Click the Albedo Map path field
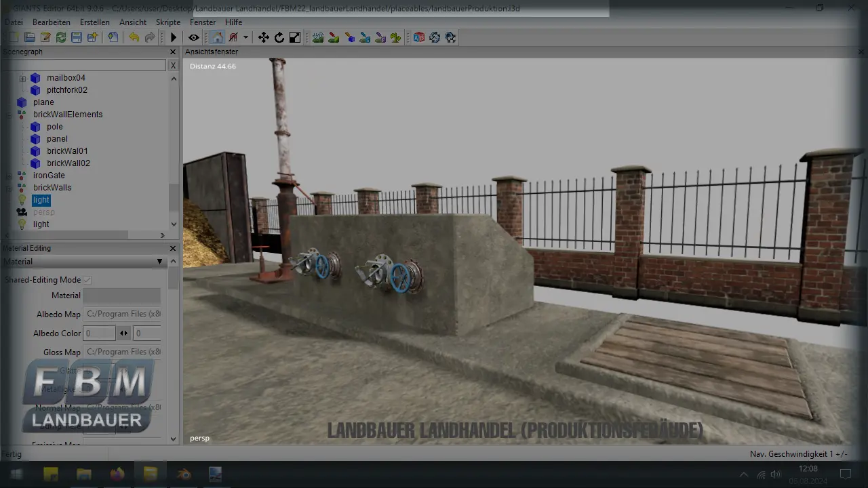Image resolution: width=868 pixels, height=488 pixels. click(121, 314)
